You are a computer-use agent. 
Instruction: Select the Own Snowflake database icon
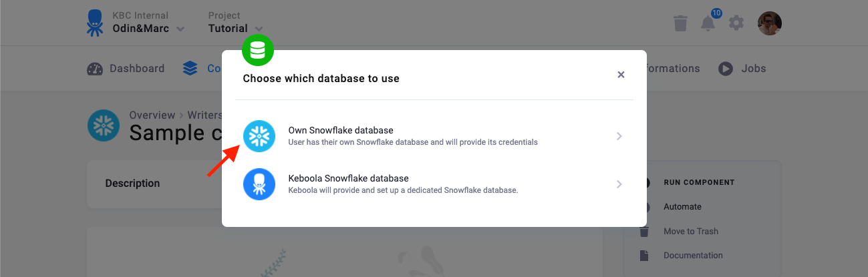pyautogui.click(x=259, y=136)
